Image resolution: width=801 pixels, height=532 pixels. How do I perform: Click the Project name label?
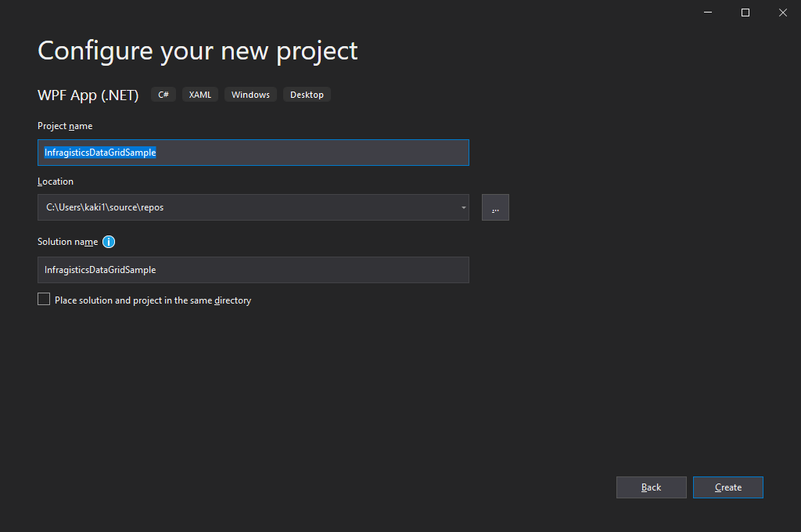point(65,126)
